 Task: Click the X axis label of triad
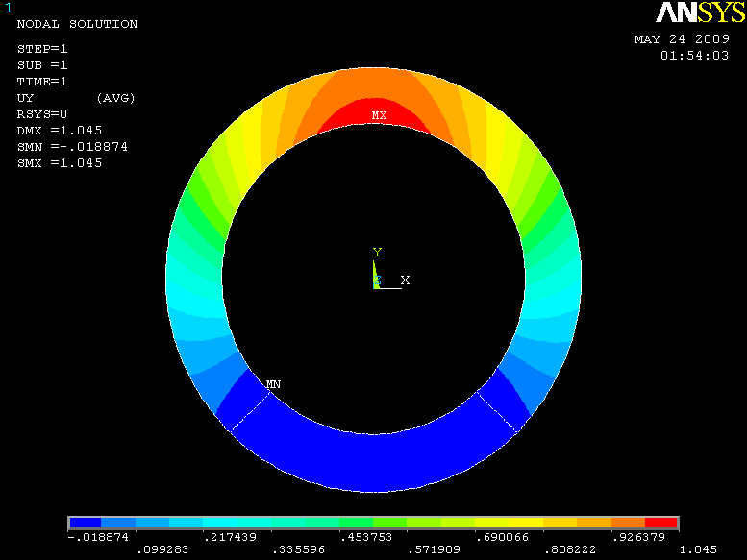[405, 280]
